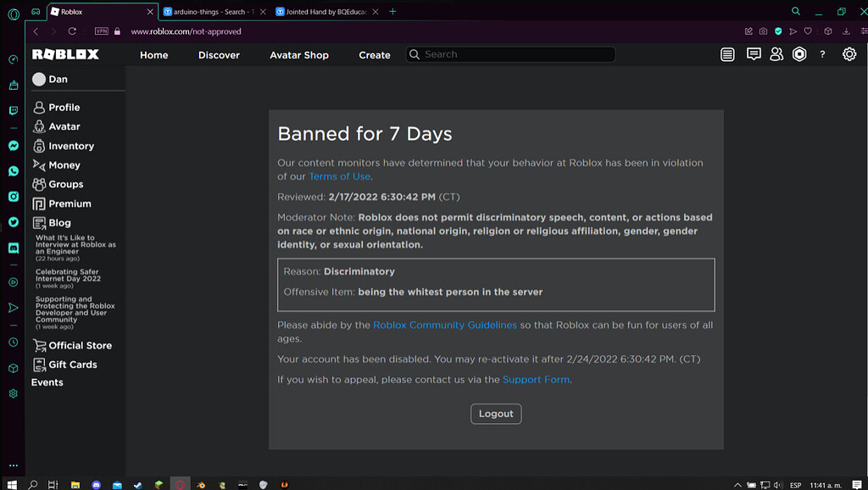This screenshot has height=490, width=868.
Task: Open the Roblox settings gear
Action: [x=849, y=54]
